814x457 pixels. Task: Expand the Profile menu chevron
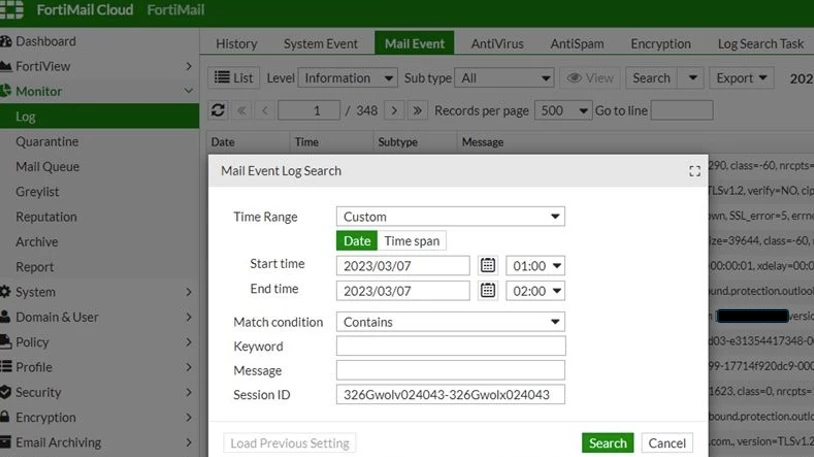tap(188, 367)
